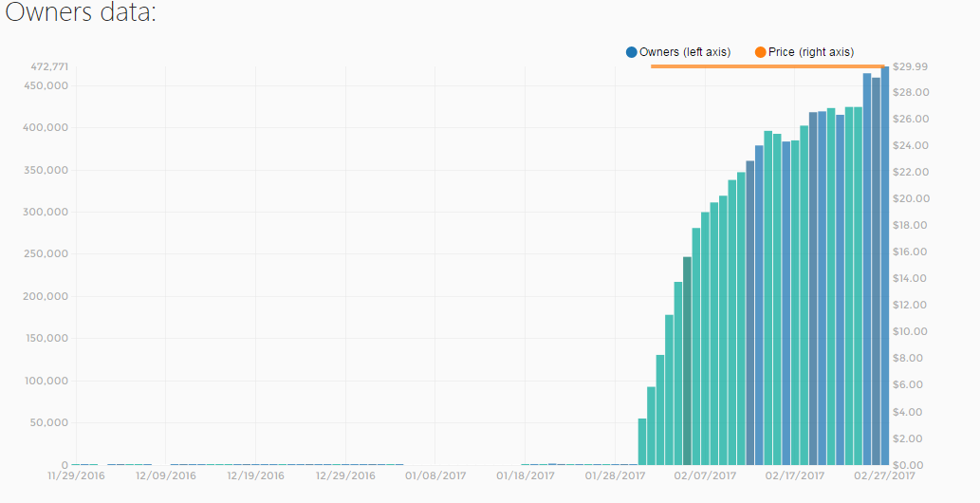Toggle the Owners (left axis) legend item

click(x=678, y=52)
